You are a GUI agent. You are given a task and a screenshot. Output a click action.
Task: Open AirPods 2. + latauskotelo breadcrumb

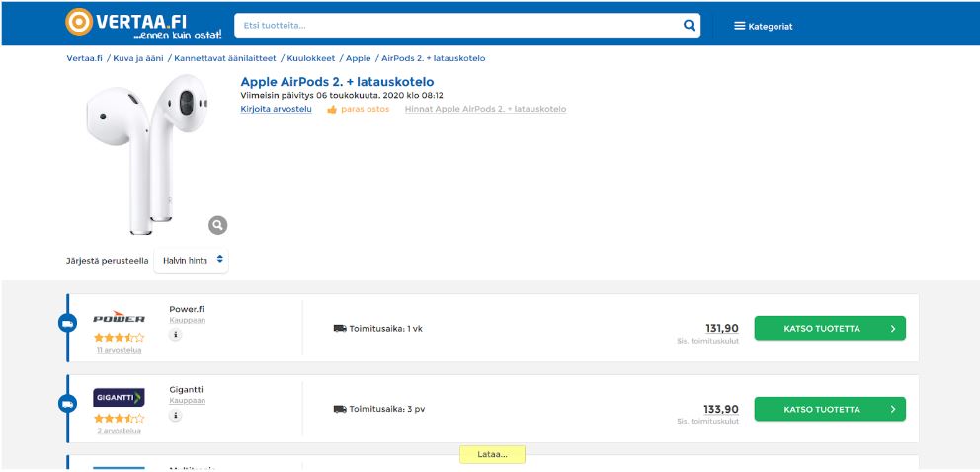click(433, 58)
